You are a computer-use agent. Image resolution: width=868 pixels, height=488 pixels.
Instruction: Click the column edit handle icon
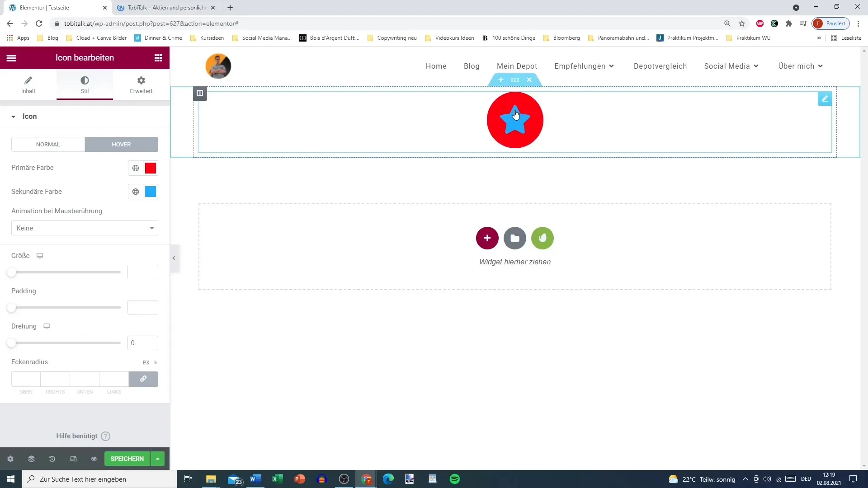[x=200, y=93]
